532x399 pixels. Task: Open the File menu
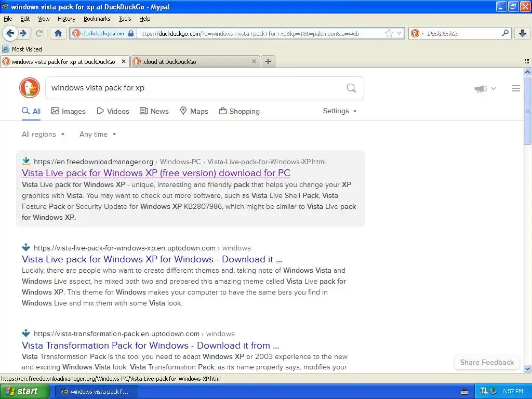(8, 19)
